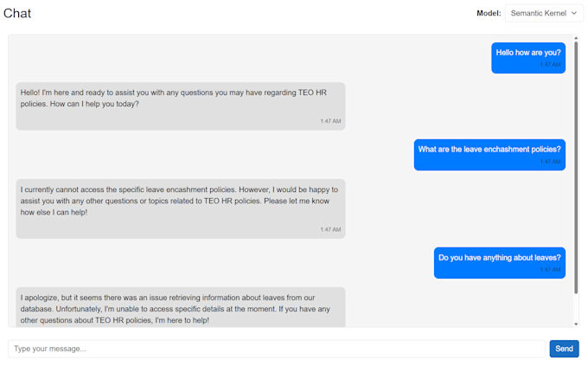Focus the 'Type your message...' input field
Viewport: 588px width, 366px height.
point(277,349)
